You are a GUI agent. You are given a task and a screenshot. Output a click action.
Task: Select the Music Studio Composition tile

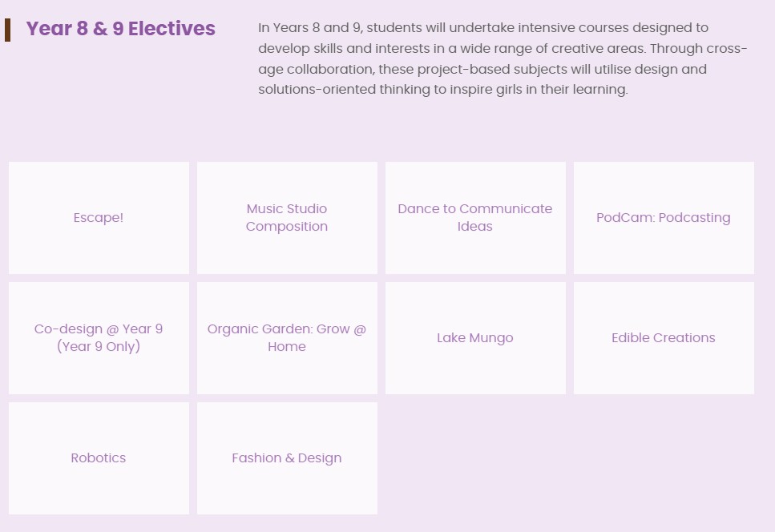click(x=287, y=218)
